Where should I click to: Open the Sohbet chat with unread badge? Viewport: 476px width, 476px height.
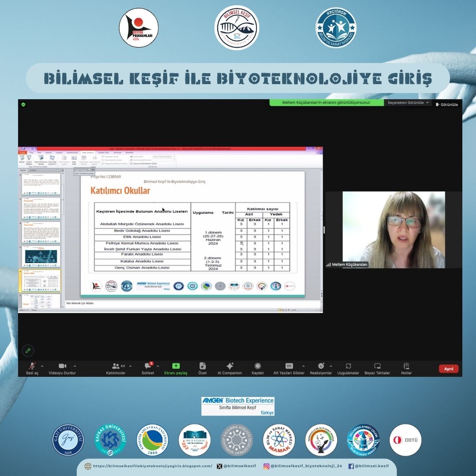(x=148, y=368)
